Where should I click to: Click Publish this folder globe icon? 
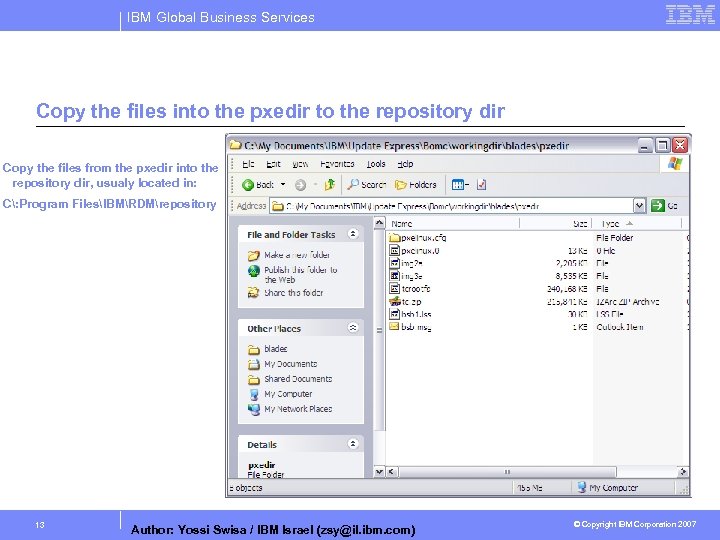[x=253, y=271]
